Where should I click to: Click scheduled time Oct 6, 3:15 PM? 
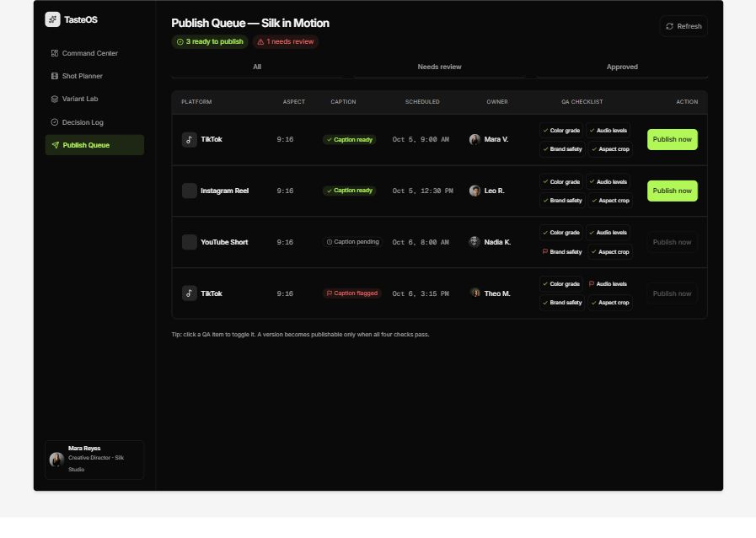coord(421,293)
